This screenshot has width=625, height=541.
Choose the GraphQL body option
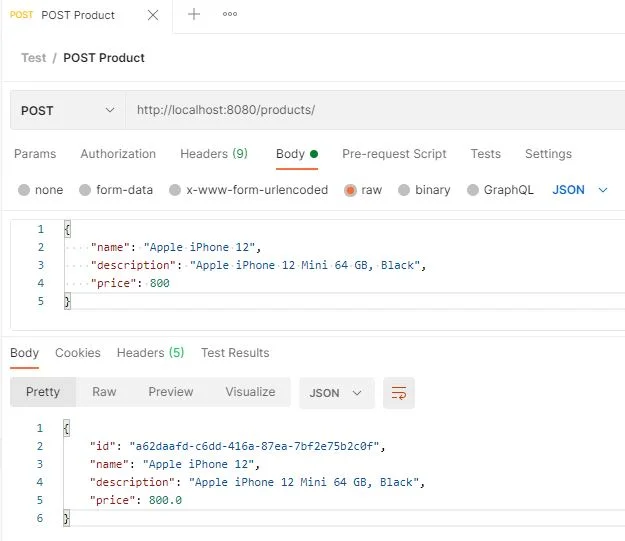click(x=473, y=190)
